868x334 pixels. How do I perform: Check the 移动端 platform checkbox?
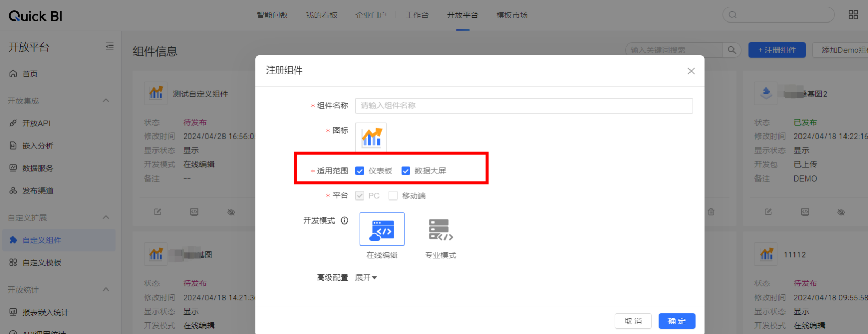click(393, 196)
